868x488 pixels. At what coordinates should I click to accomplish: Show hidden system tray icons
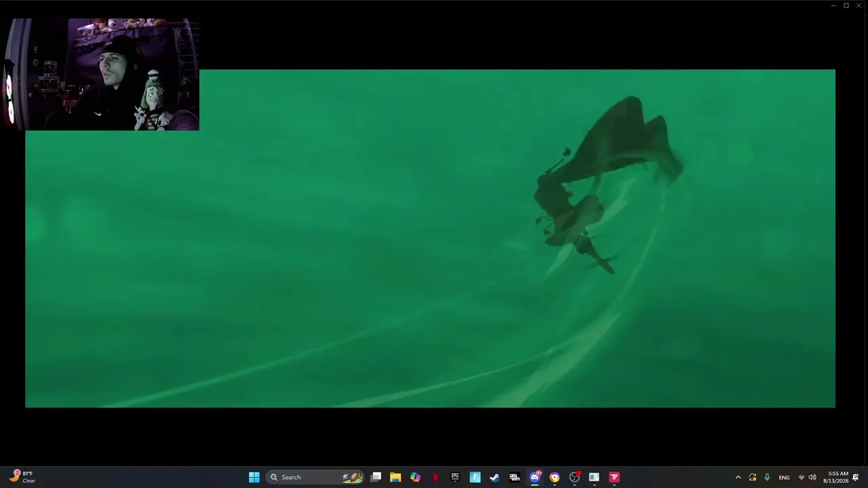tap(738, 477)
